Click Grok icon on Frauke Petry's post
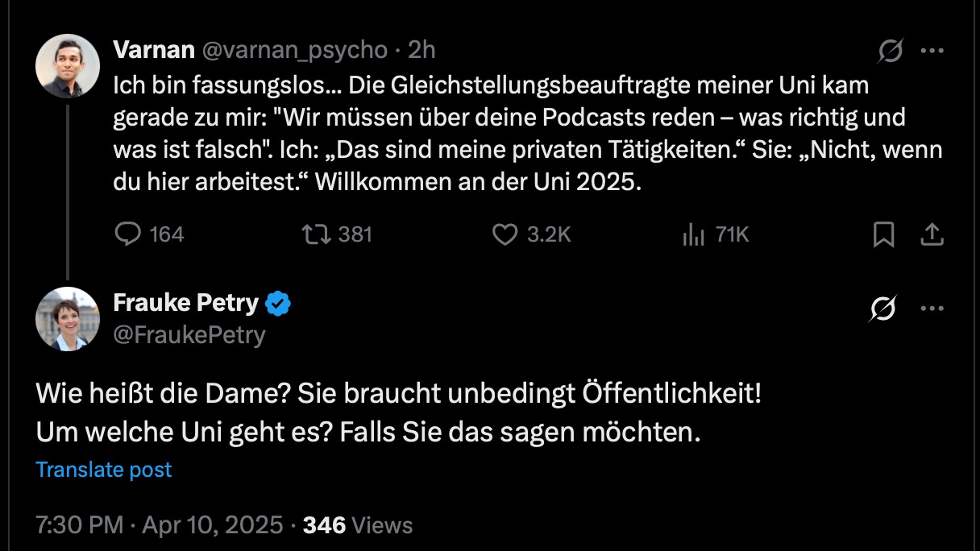The height and width of the screenshot is (551, 980). (883, 309)
